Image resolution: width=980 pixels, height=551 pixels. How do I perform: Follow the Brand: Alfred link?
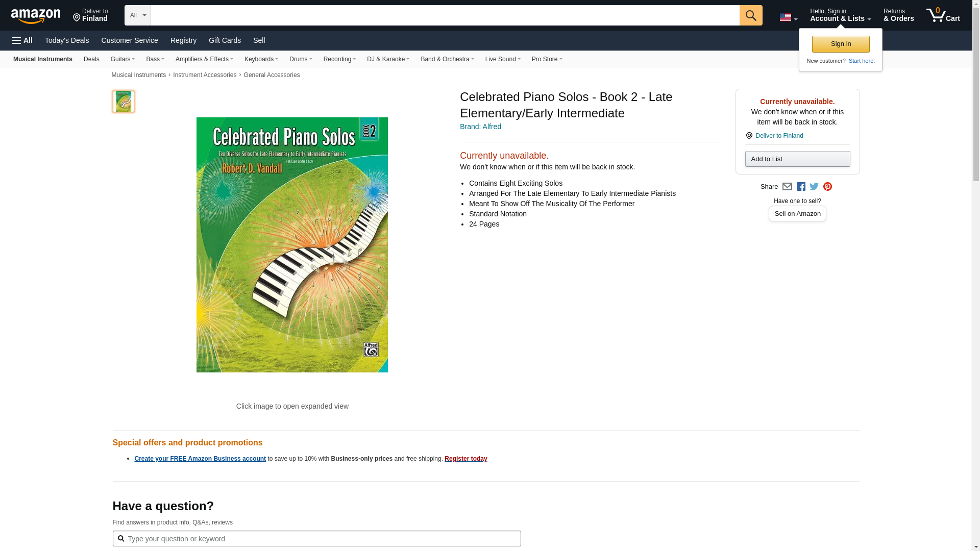coord(480,127)
